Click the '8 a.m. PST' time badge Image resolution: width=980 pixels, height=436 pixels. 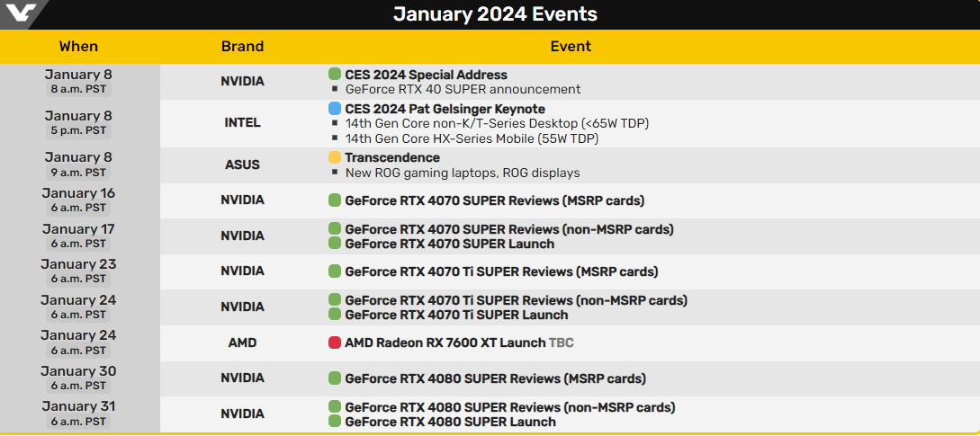tap(79, 89)
